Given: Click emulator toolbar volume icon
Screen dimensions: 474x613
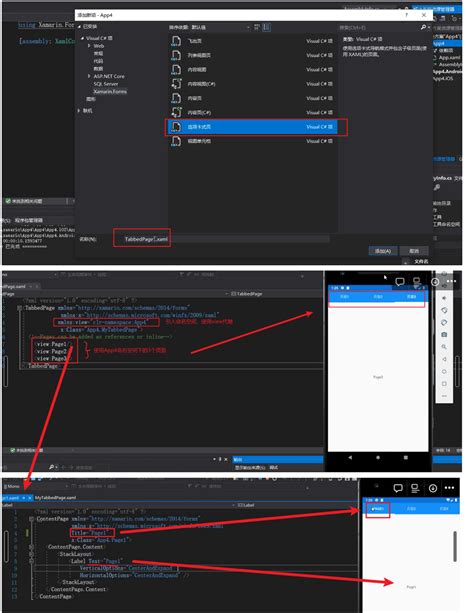Looking at the screenshot, I should pos(444,298).
